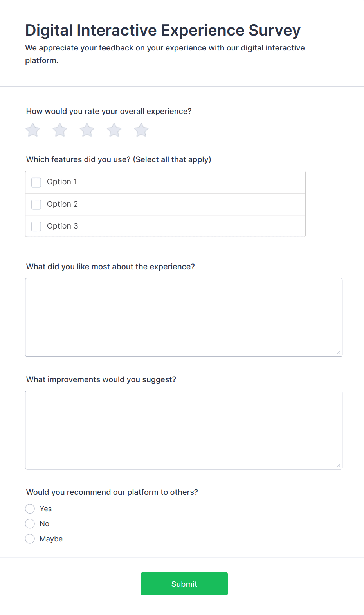Click inside the improvements suggestion text area
The width and height of the screenshot is (364, 615).
pyautogui.click(x=184, y=429)
